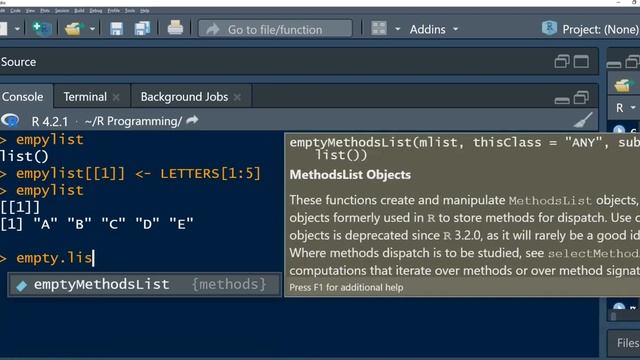Load workspace in the right pane
This screenshot has width=640, height=360.
(x=623, y=85)
